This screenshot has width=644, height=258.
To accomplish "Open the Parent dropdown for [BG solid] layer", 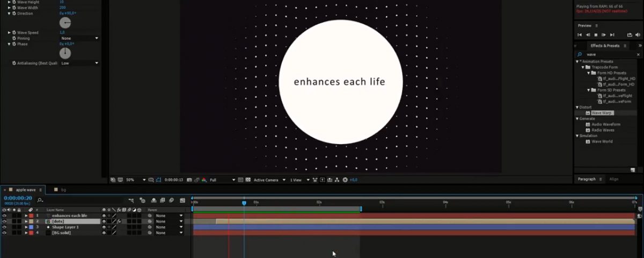I will (169, 233).
